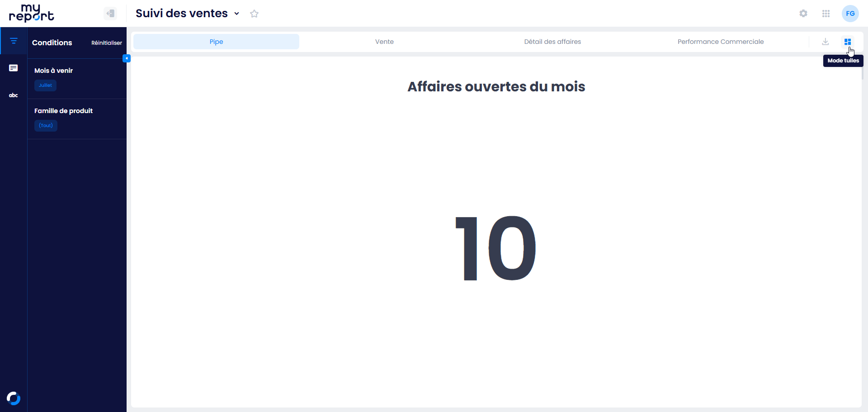Open the Conditions filter panel icon
The height and width of the screenshot is (412, 868).
pos(14,41)
